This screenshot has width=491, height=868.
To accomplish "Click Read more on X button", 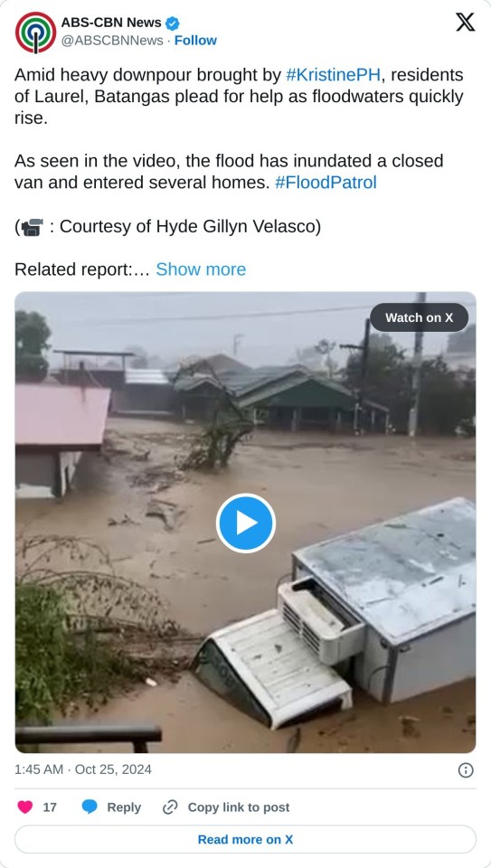I will click(245, 839).
